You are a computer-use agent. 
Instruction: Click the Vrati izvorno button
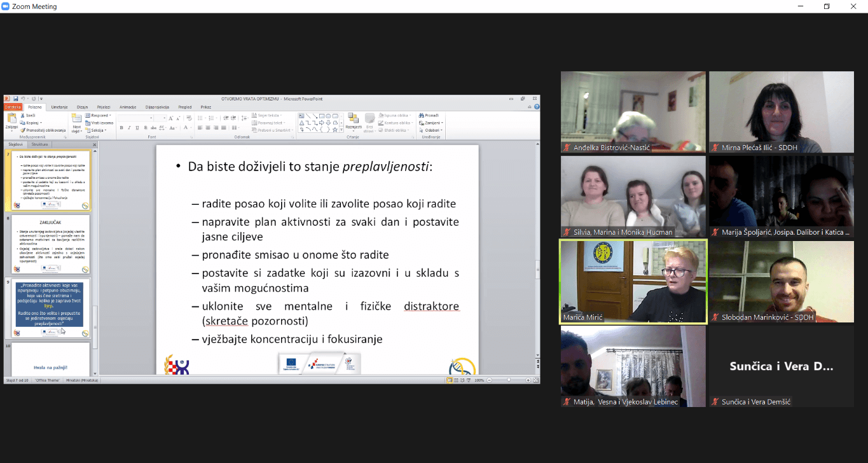tap(100, 123)
